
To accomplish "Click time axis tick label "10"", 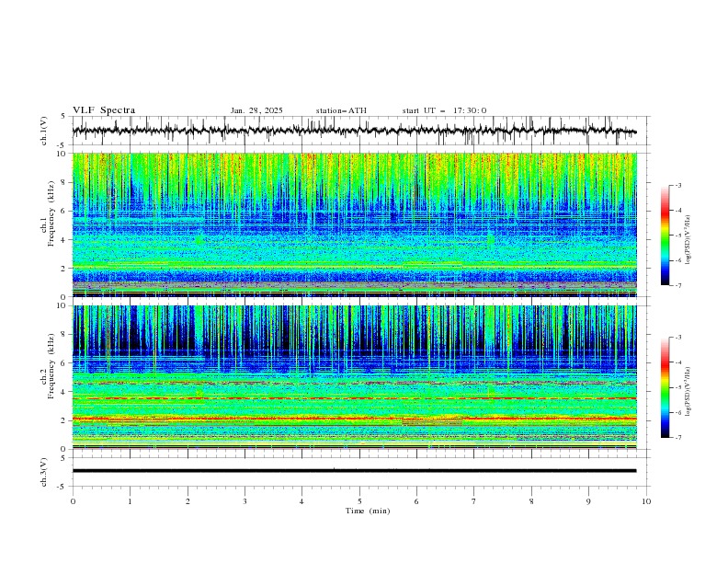I will [646, 501].
